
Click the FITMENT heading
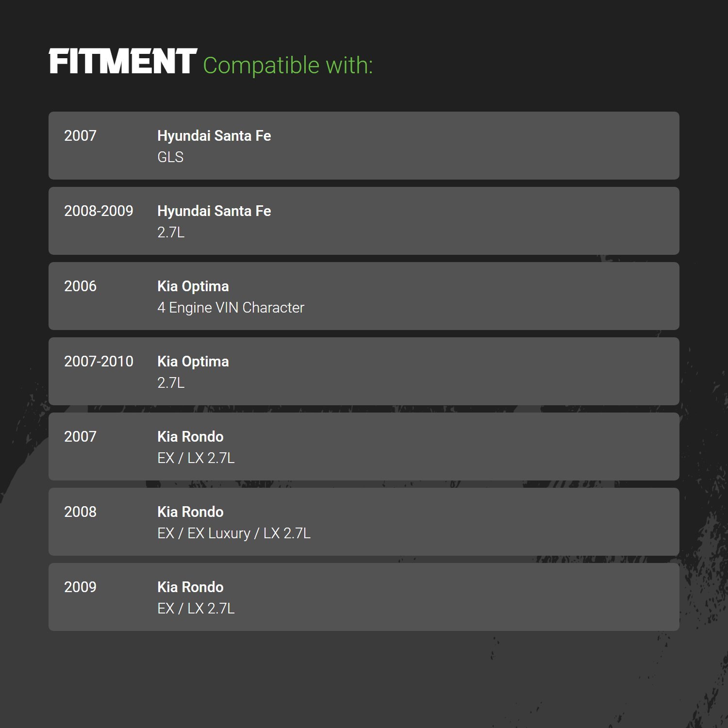pos(123,62)
